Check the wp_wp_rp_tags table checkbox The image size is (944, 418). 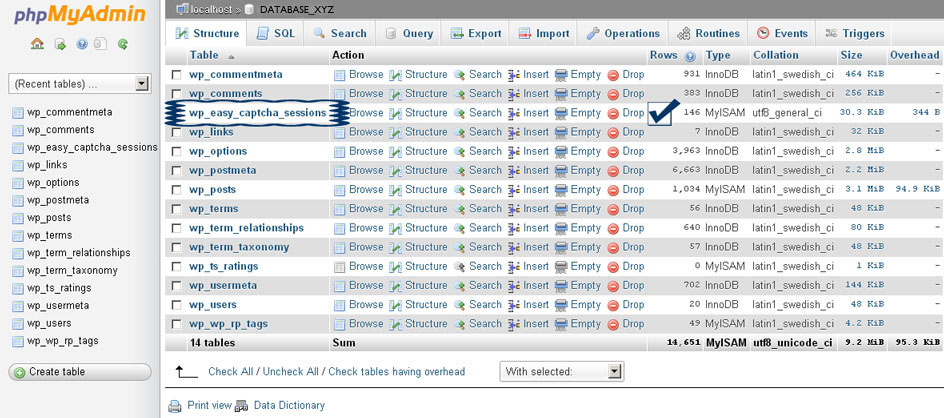coord(176,324)
